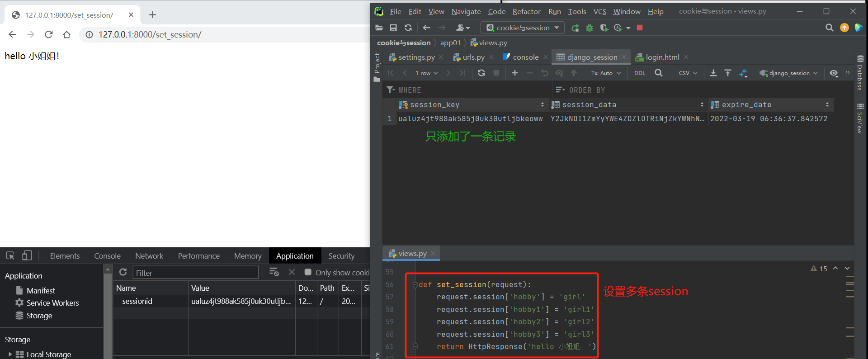Expand more toolbar items chevron
Screen dimensions: 868x359
point(848,72)
